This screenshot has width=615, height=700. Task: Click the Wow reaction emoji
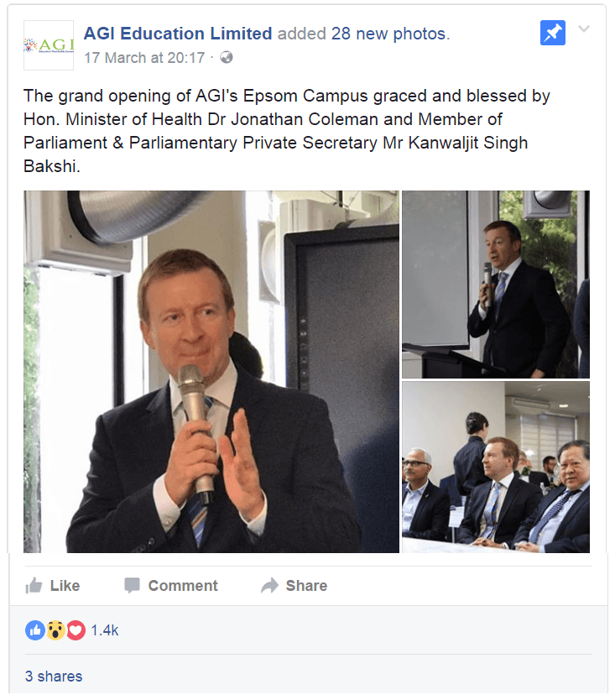pyautogui.click(x=55, y=630)
